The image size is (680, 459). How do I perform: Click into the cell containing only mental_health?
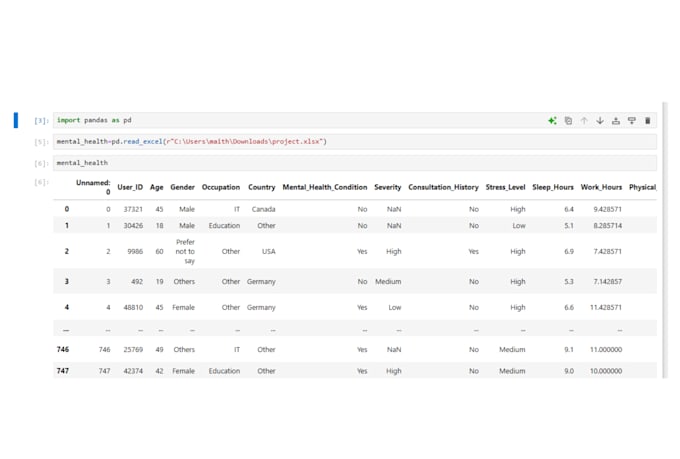(x=355, y=163)
